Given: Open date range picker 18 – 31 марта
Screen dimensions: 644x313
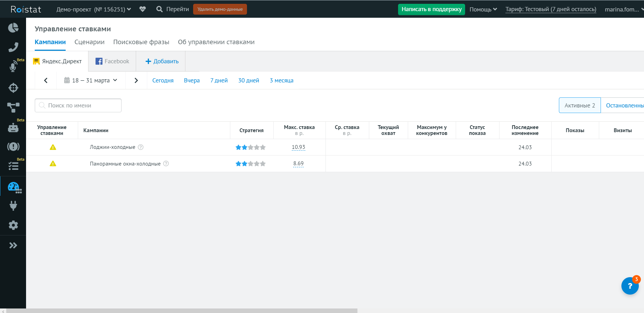Looking at the screenshot, I should point(91,80).
